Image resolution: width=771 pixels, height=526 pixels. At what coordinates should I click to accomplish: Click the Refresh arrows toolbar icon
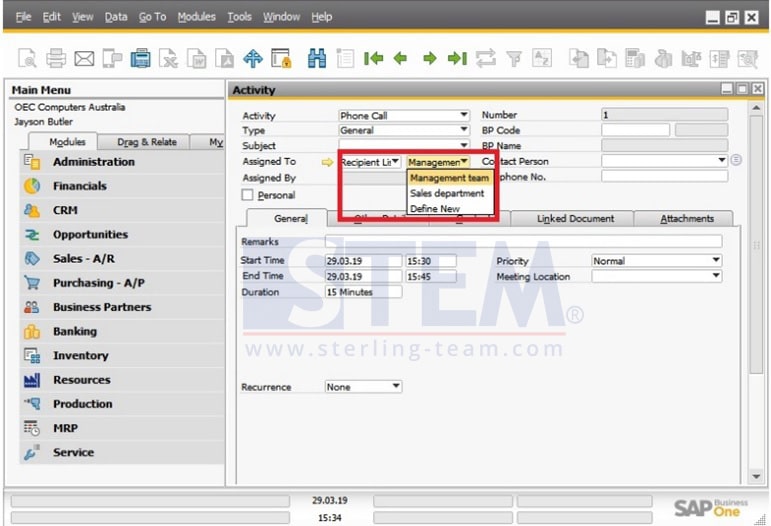tap(486, 58)
